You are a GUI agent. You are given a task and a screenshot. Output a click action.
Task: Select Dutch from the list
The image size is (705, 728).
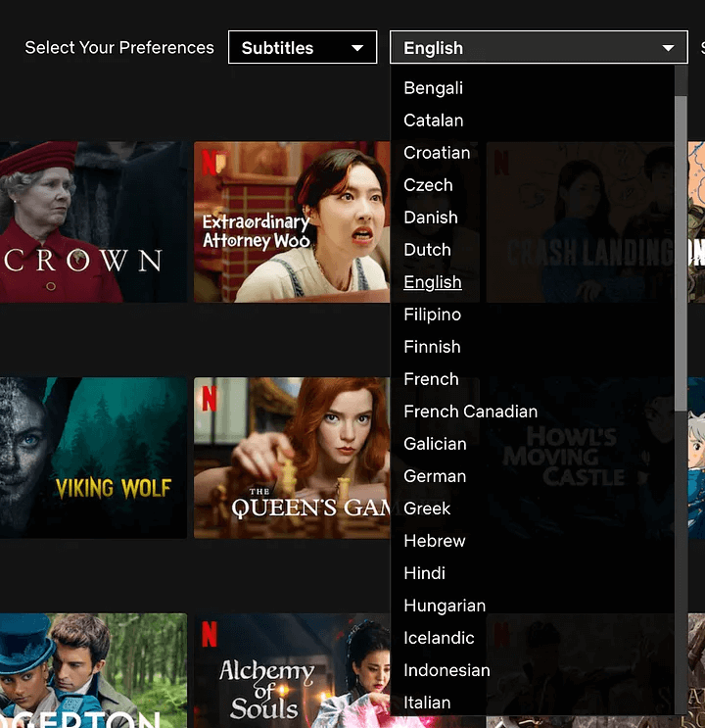[427, 250]
